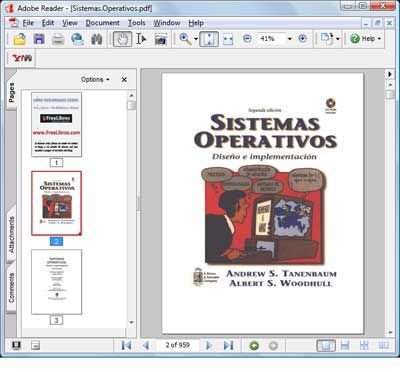Open the Tools menu
400x372 pixels.
tap(137, 23)
